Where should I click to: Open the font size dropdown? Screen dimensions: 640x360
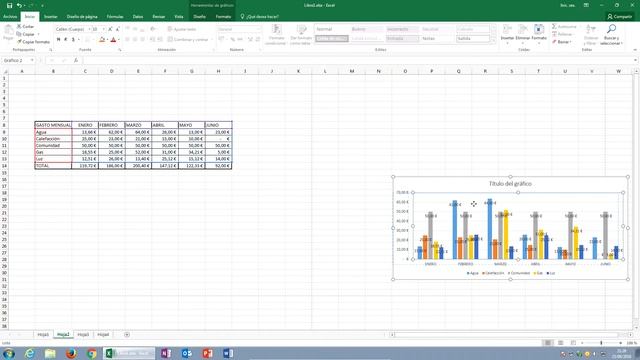104,29
